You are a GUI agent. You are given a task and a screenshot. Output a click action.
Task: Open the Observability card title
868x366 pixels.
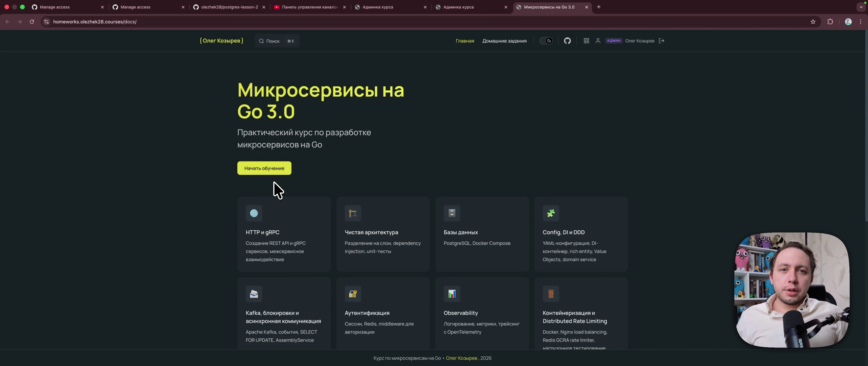pos(461,313)
